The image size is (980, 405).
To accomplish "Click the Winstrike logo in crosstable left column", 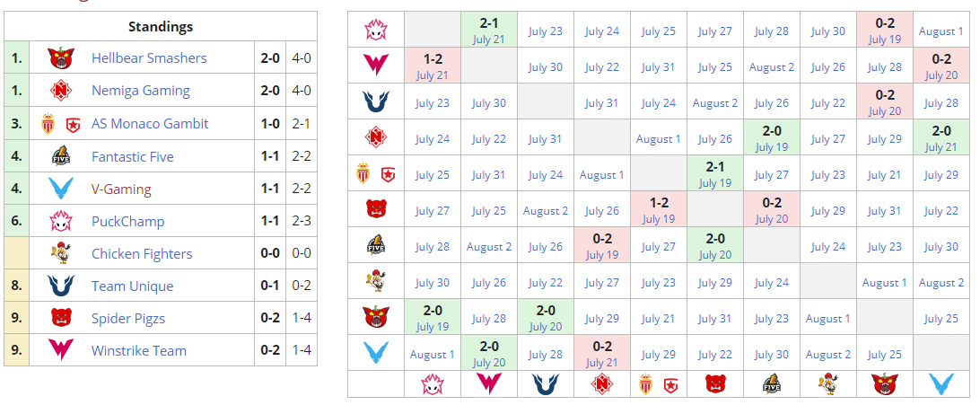I will click(375, 66).
